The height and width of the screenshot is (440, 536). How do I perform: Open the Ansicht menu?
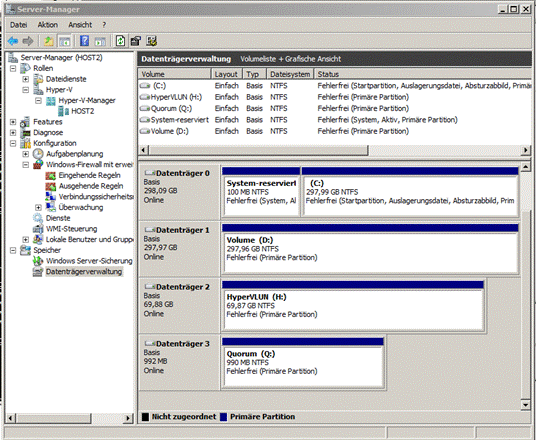coord(80,25)
